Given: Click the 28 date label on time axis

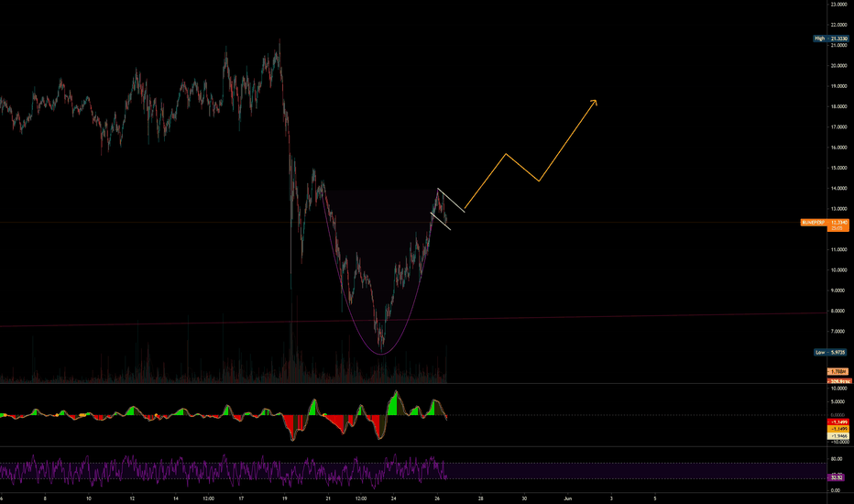Looking at the screenshot, I should click(x=480, y=499).
